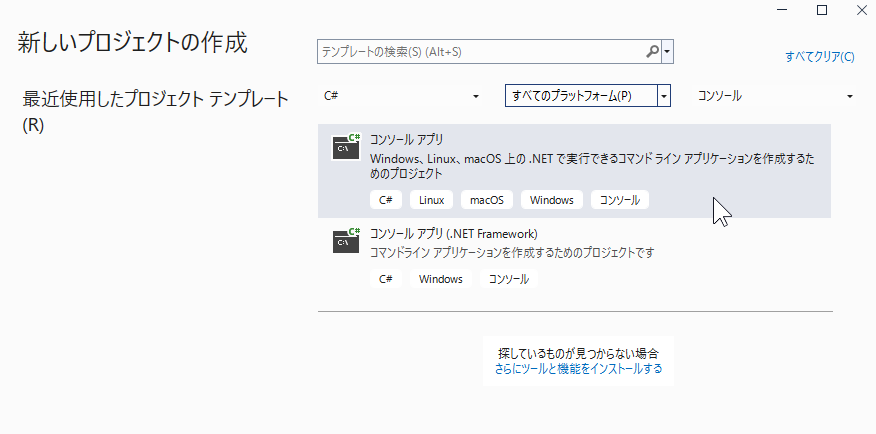Open the search box dropdown arrow
The width and height of the screenshot is (876, 434).
[x=667, y=51]
